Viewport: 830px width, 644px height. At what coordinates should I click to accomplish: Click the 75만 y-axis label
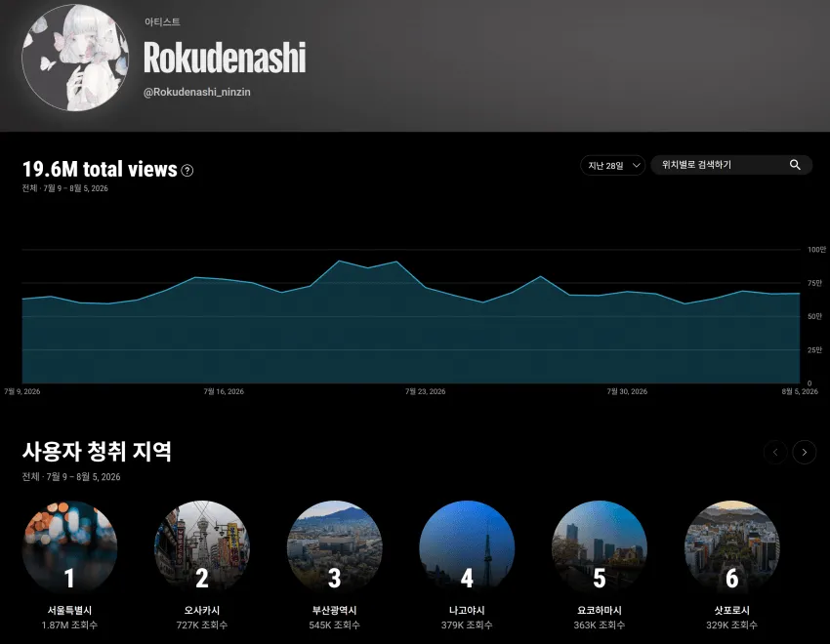[814, 283]
